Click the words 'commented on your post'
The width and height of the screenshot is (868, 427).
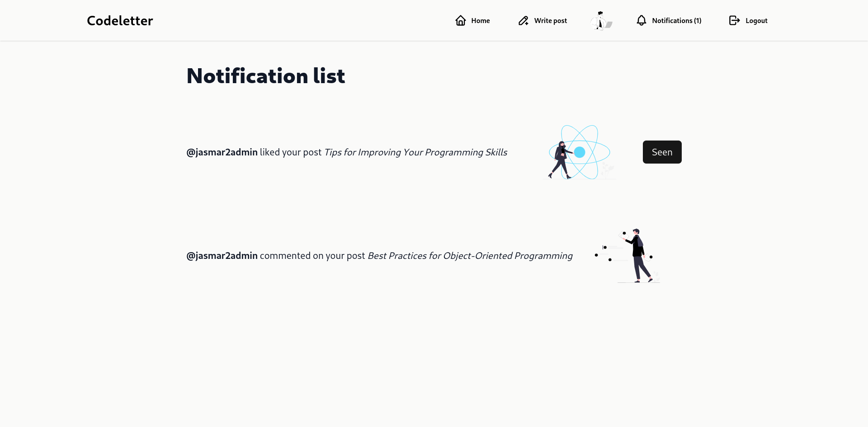312,256
